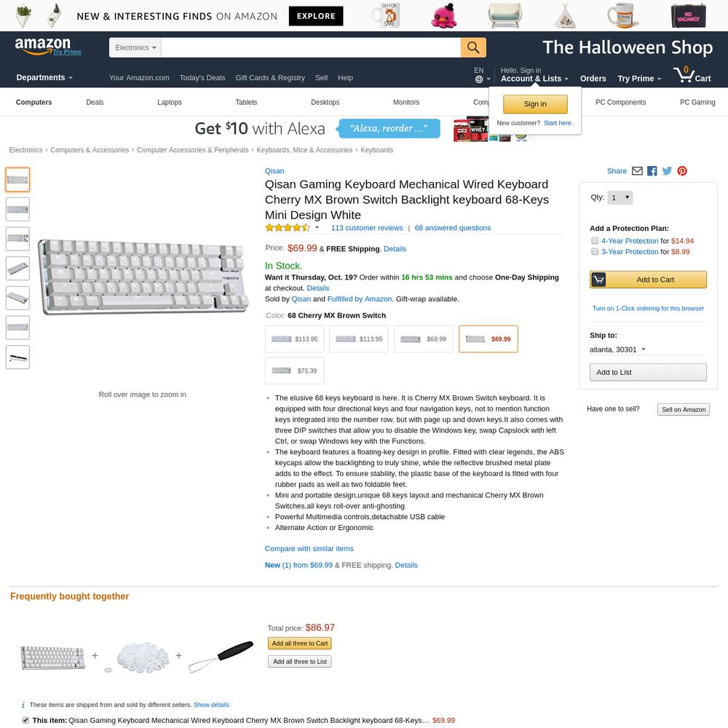Share product on Facebook
The height and width of the screenshot is (728, 728).
point(652,171)
